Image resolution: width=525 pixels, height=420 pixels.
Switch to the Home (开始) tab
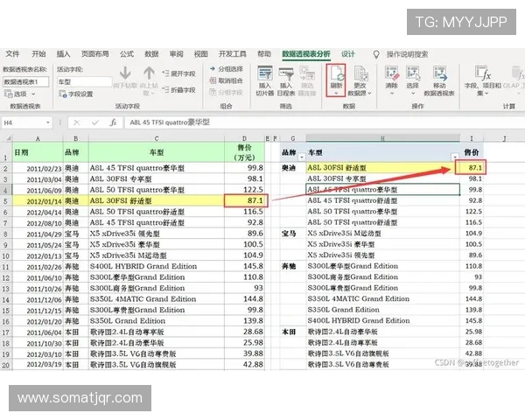(38, 54)
